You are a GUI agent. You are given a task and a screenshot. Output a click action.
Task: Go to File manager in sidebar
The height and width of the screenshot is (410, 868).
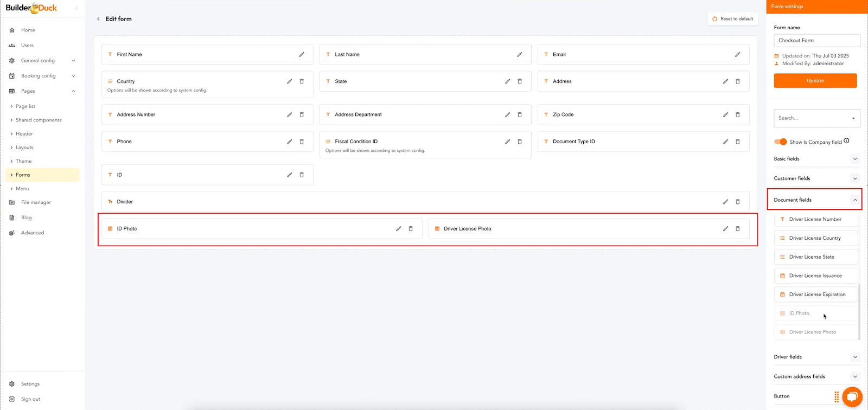coord(36,202)
